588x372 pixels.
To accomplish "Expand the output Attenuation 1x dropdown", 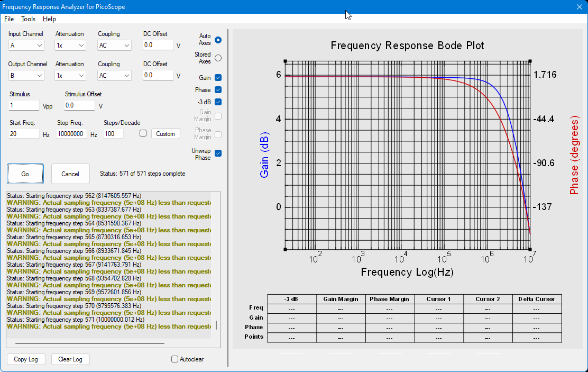I will pyautogui.click(x=70, y=76).
